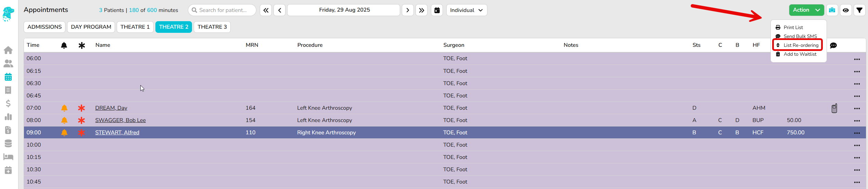The height and width of the screenshot is (189, 868).
Task: Open the bar chart reports icon
Action: pos(8,117)
